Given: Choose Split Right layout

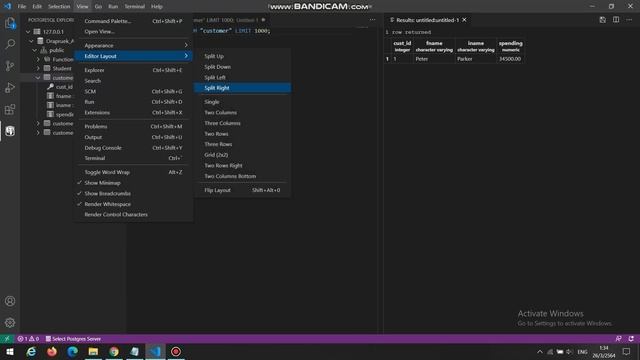Looking at the screenshot, I should 242,88.
